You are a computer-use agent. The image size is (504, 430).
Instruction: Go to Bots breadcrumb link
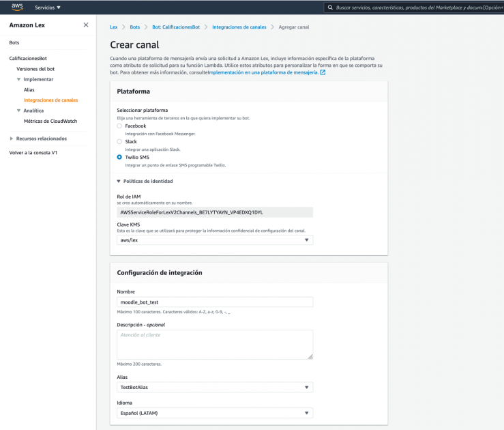tap(134, 27)
